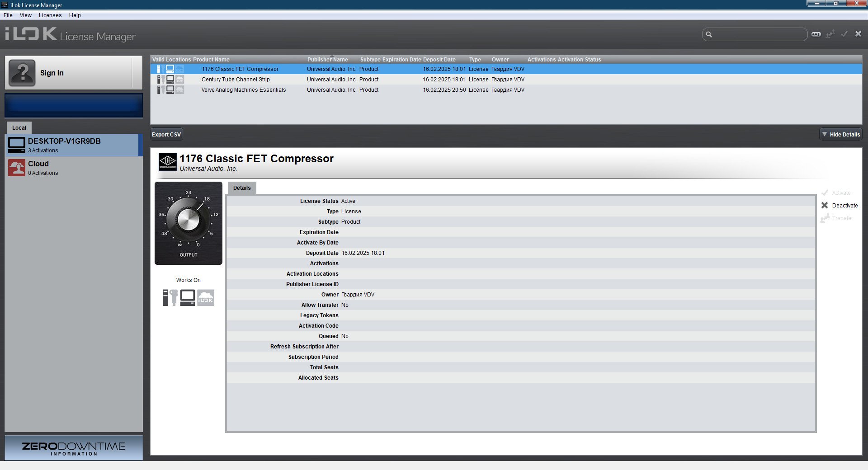Deactivate the 1176 Classic FET Compressor license
Viewport: 868px width, 470px height.
click(x=840, y=206)
